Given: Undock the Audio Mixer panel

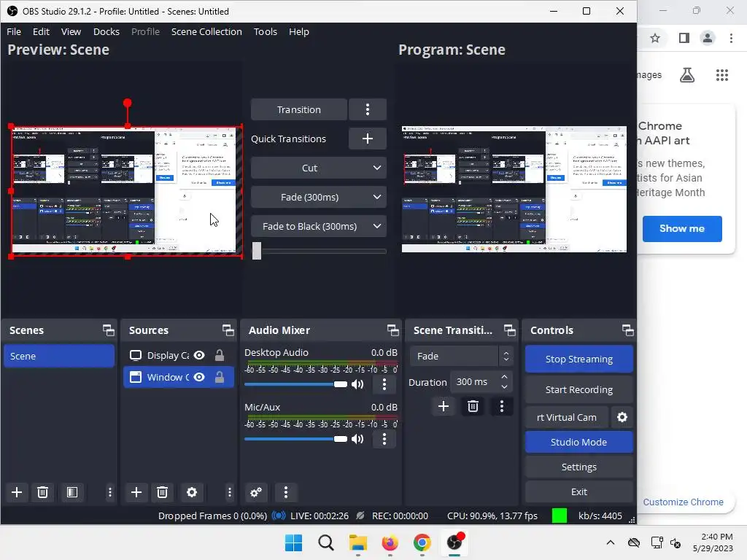Looking at the screenshot, I should point(393,330).
